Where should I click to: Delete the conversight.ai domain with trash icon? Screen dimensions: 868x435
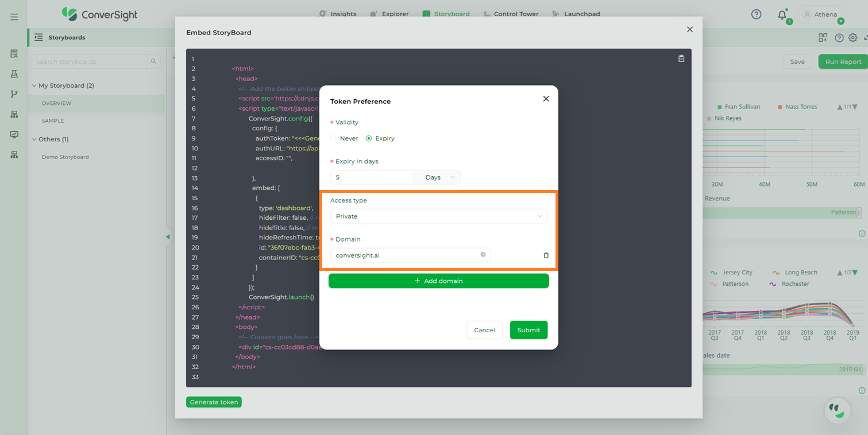546,255
